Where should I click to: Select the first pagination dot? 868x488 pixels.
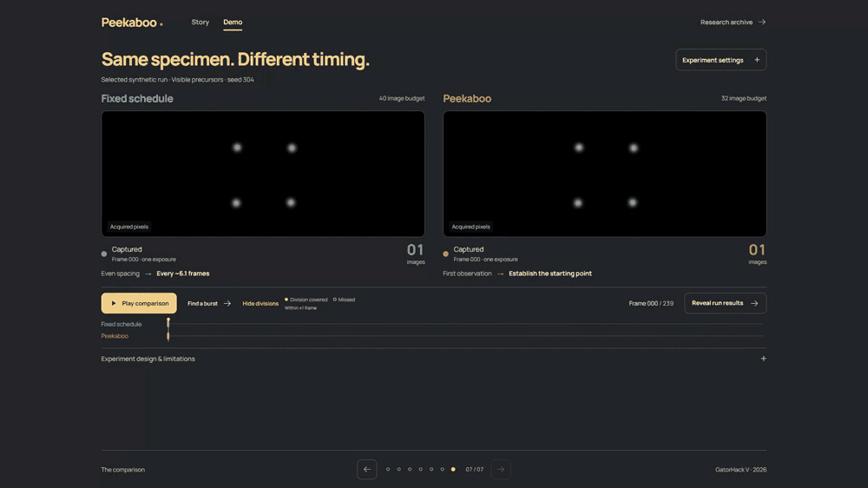[x=388, y=469]
